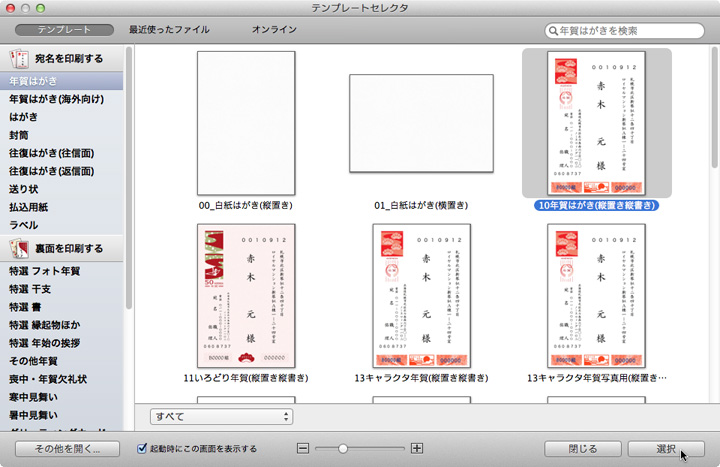The width and height of the screenshot is (720, 467).
Task: Switch to the 最近使ったファイル tab
Action: [169, 30]
